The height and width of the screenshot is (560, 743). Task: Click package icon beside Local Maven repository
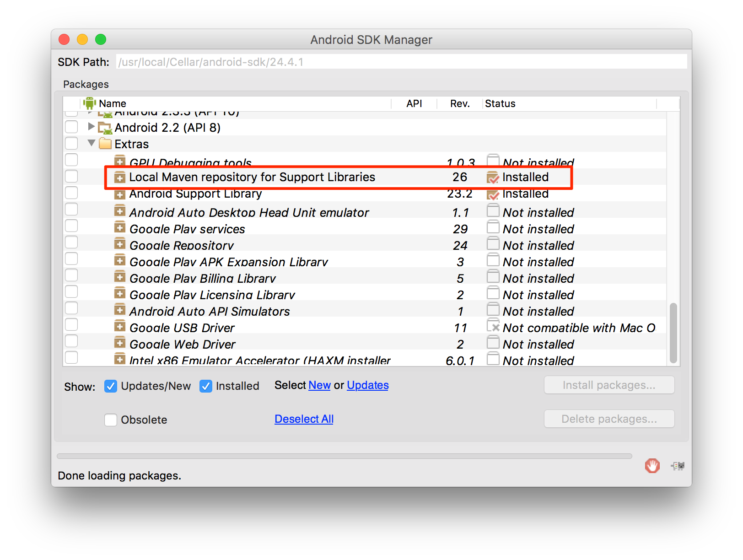120,177
